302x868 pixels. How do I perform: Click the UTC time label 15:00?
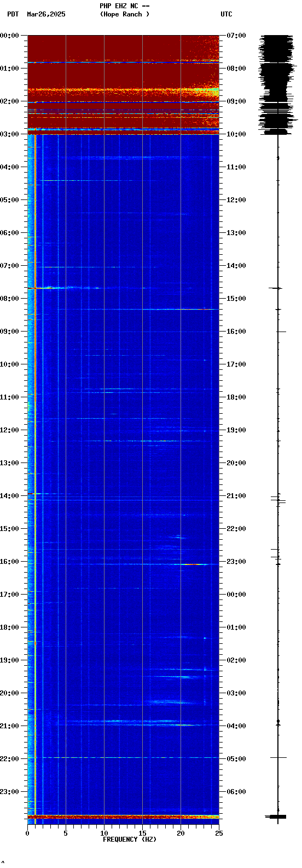tap(236, 299)
